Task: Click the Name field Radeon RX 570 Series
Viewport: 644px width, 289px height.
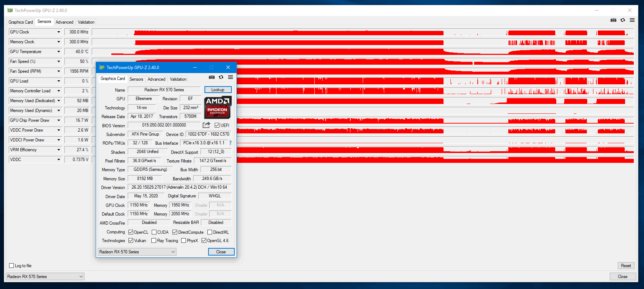Action: click(x=164, y=90)
